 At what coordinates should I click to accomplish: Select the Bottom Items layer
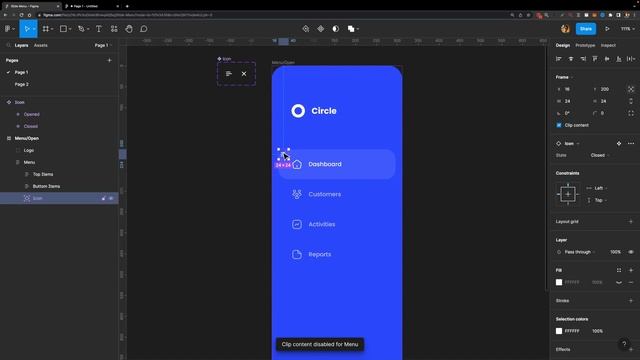click(46, 187)
